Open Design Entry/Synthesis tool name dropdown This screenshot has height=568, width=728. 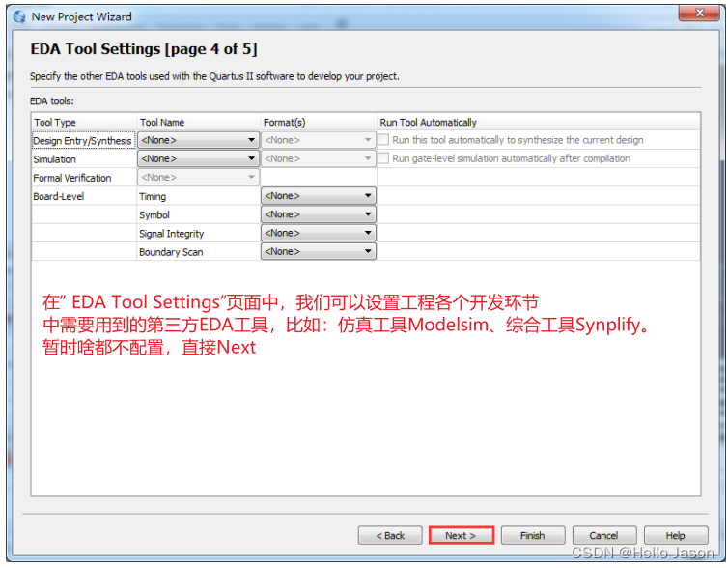click(x=198, y=140)
